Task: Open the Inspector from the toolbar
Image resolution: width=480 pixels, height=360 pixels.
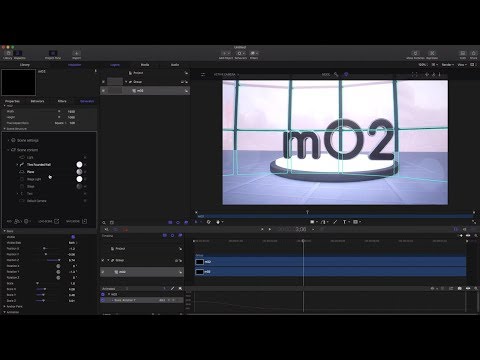Action: [19, 53]
